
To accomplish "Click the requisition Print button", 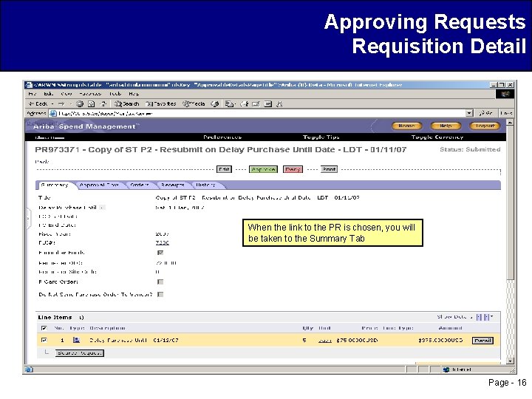I will click(x=329, y=169).
